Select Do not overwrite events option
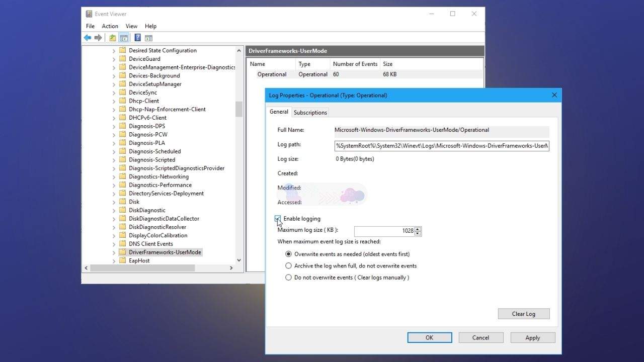Viewport: 644px width, 362px height. [x=288, y=277]
